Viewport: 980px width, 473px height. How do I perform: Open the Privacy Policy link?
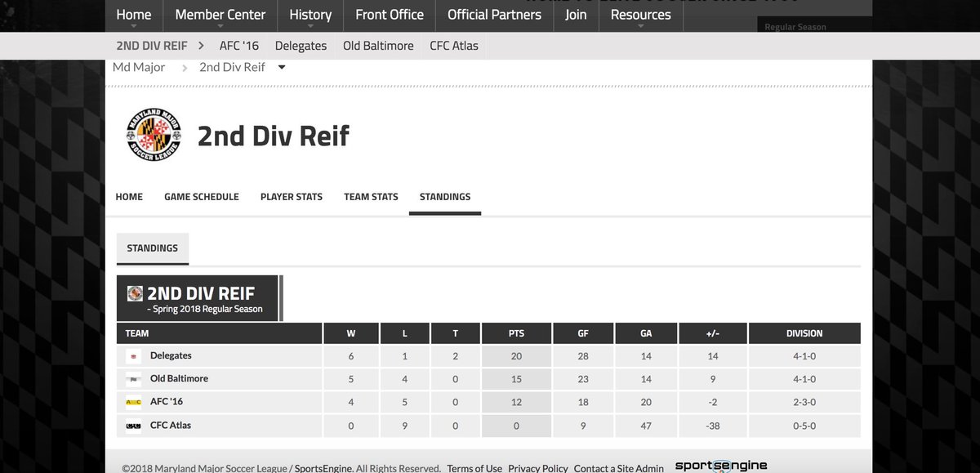(538, 469)
